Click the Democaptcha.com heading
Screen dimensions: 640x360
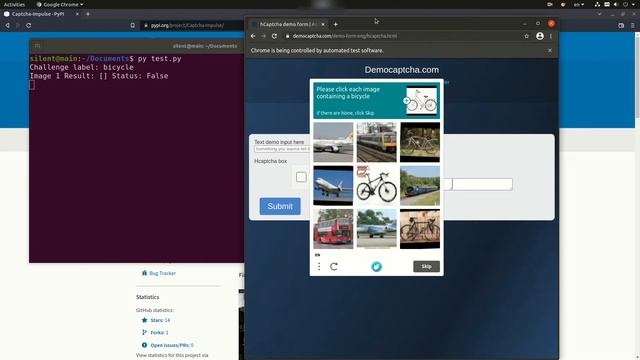click(402, 70)
